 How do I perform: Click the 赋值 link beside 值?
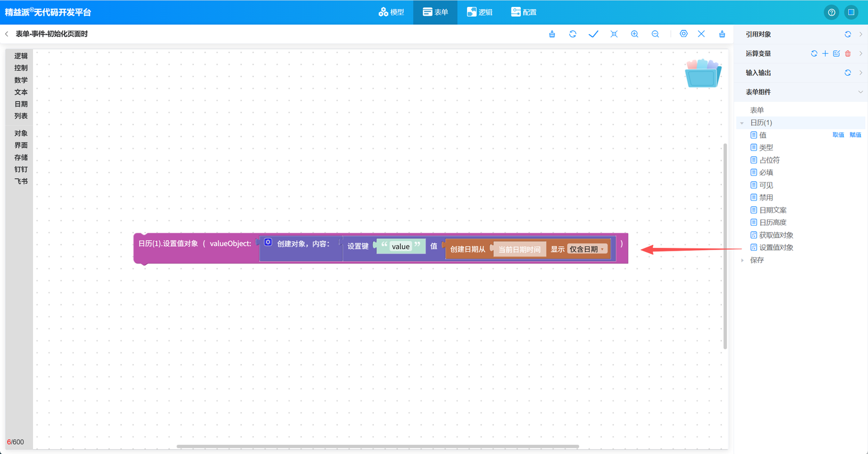coord(855,135)
